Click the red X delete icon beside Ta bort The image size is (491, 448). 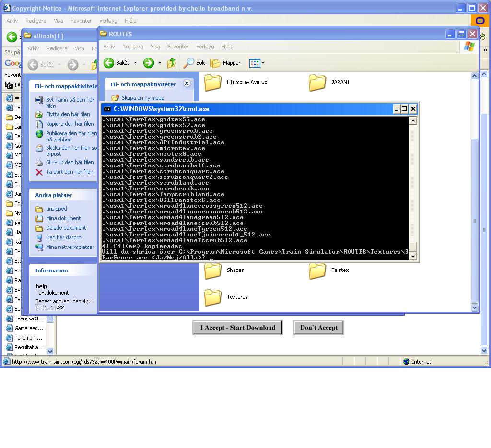39,172
